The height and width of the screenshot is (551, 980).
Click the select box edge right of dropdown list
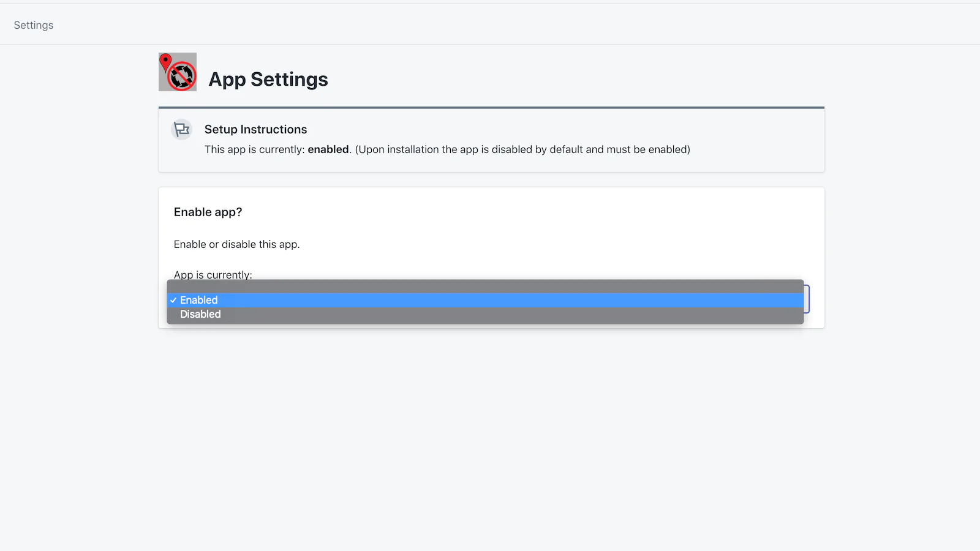pyautogui.click(x=807, y=299)
